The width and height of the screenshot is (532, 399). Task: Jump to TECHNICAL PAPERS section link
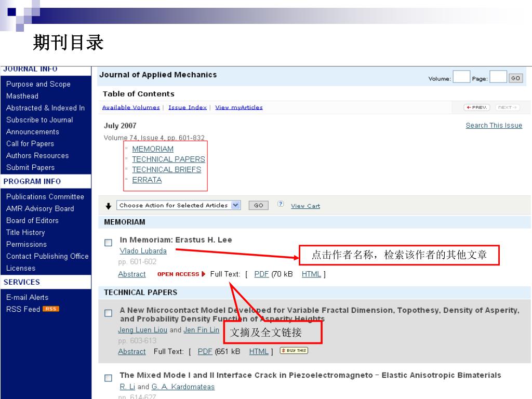click(169, 159)
